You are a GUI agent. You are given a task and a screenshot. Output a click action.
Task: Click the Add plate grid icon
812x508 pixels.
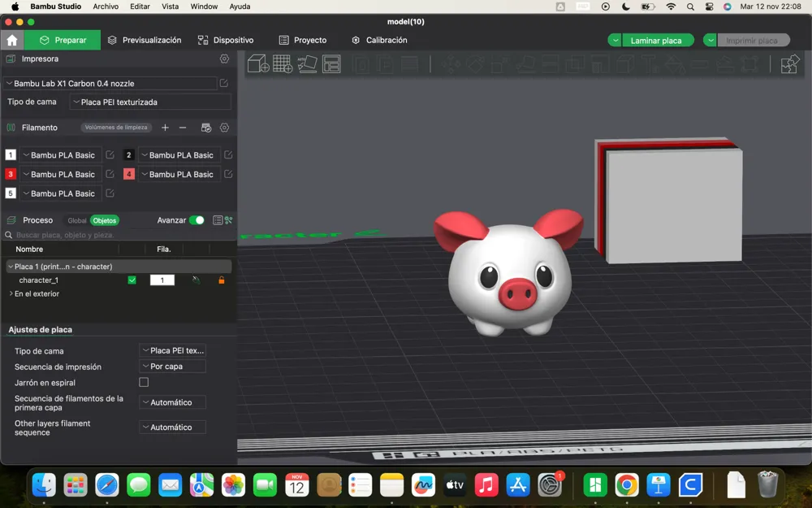(x=283, y=63)
